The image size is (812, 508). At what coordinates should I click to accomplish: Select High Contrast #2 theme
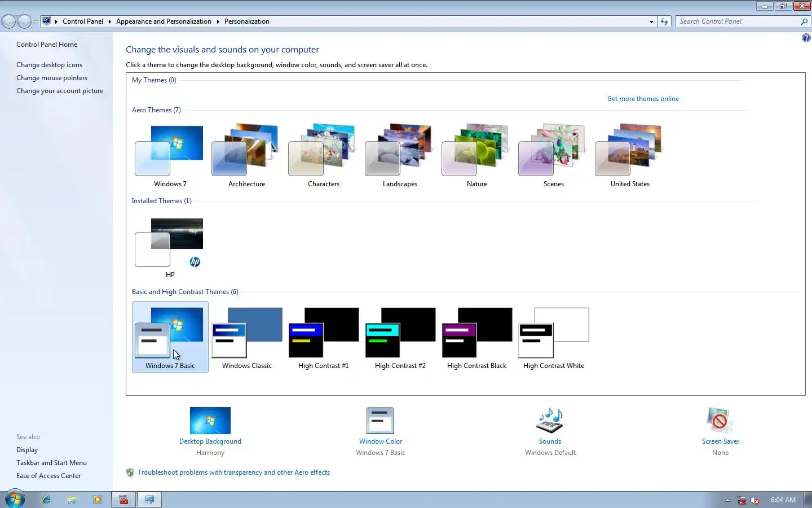click(x=400, y=337)
